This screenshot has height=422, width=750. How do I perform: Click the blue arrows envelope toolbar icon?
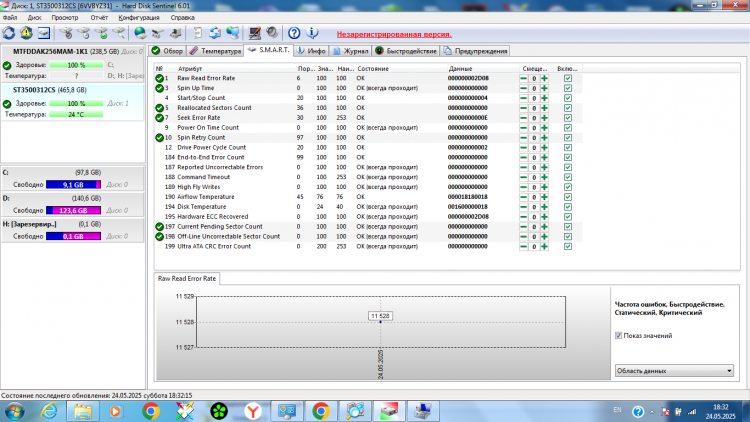coord(215,33)
